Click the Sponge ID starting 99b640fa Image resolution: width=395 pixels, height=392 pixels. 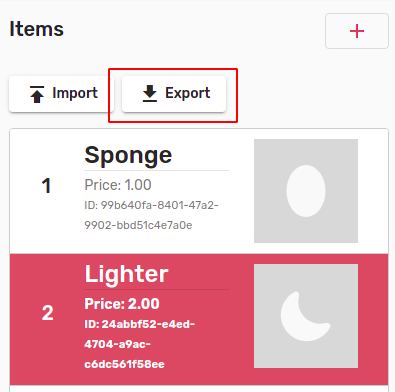(151, 215)
